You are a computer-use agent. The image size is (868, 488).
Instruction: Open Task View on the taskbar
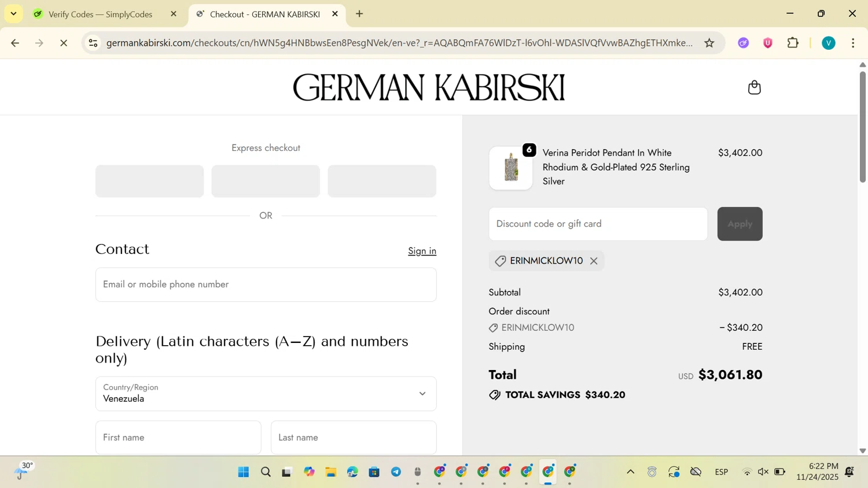[287, 472]
